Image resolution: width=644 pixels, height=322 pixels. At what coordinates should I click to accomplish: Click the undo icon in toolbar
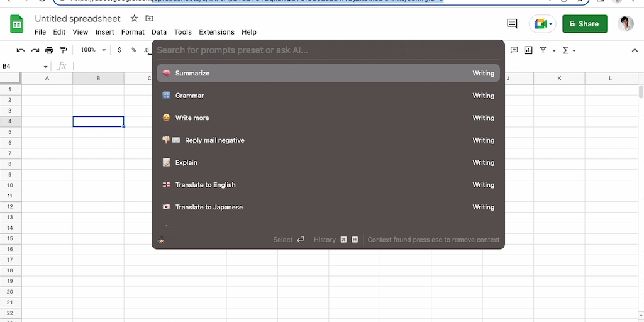coord(21,50)
